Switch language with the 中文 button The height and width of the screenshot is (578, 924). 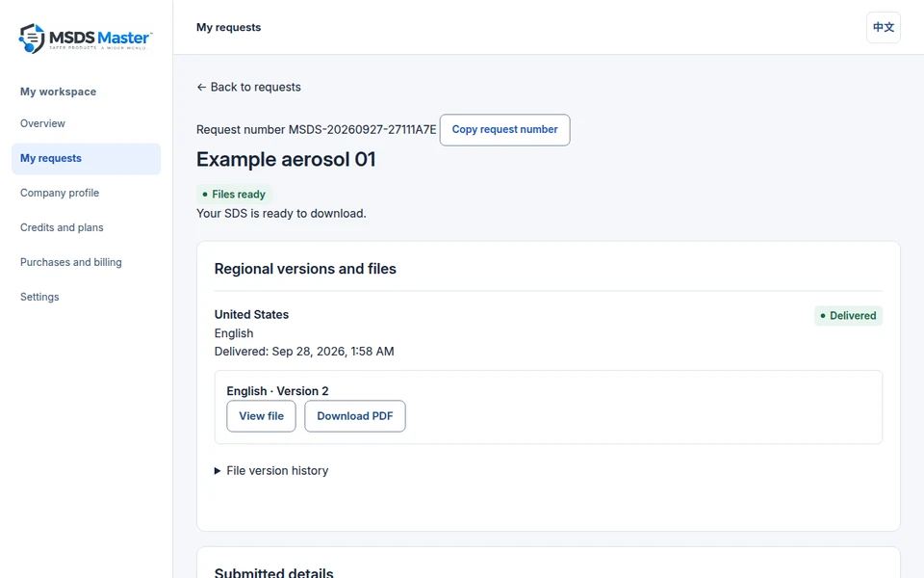[x=883, y=27]
